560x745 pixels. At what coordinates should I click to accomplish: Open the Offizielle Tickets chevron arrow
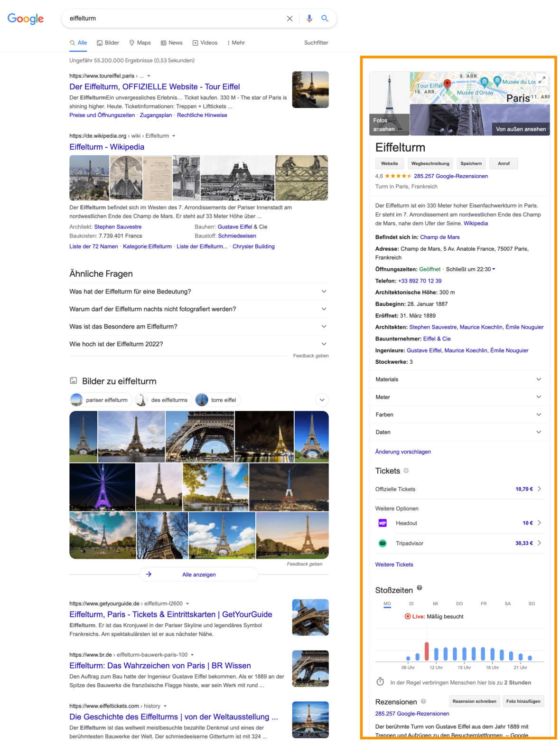point(539,489)
